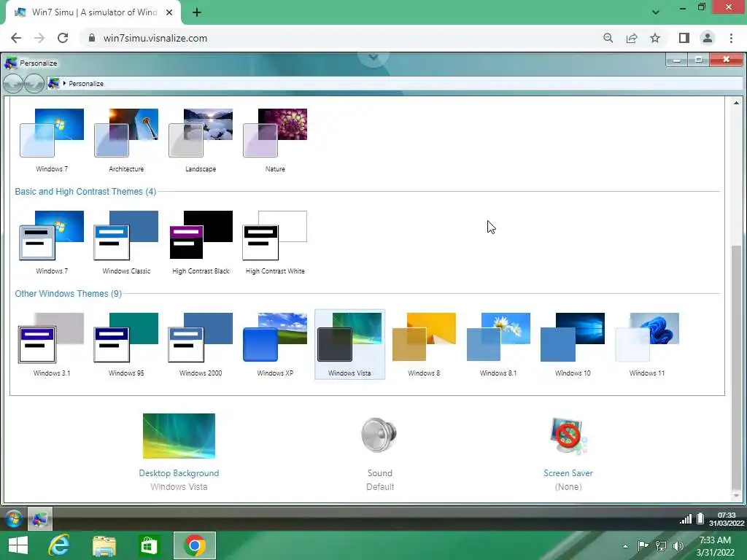
Task: Go back in the Personalize window
Action: point(13,83)
